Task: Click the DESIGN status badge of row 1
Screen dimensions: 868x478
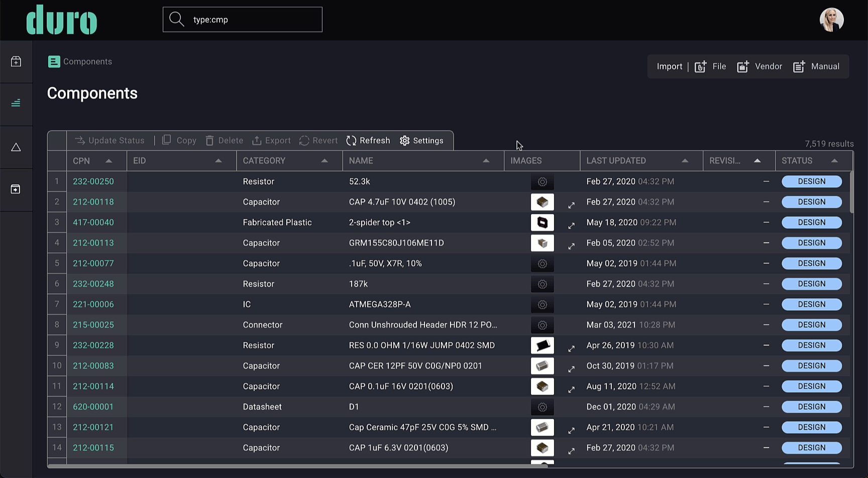Action: [812, 181]
